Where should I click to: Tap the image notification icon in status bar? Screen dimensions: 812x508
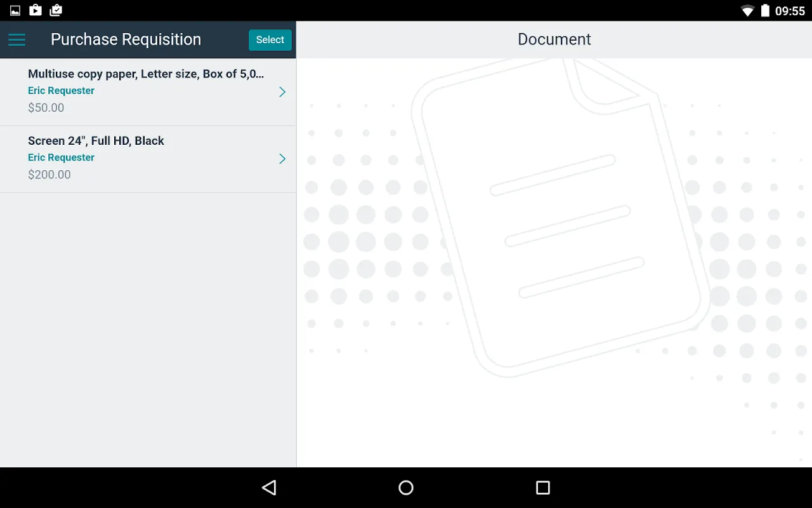tap(15, 11)
